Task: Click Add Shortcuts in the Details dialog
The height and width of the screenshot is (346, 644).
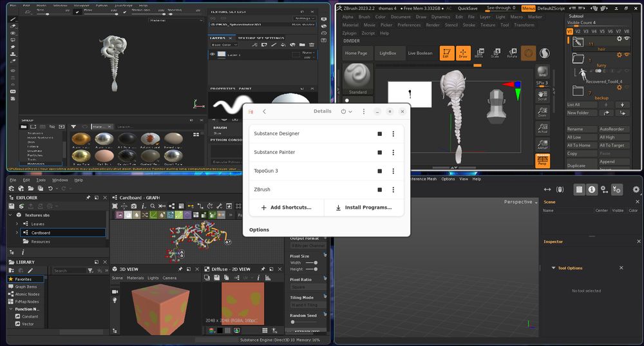Action: 287,207
